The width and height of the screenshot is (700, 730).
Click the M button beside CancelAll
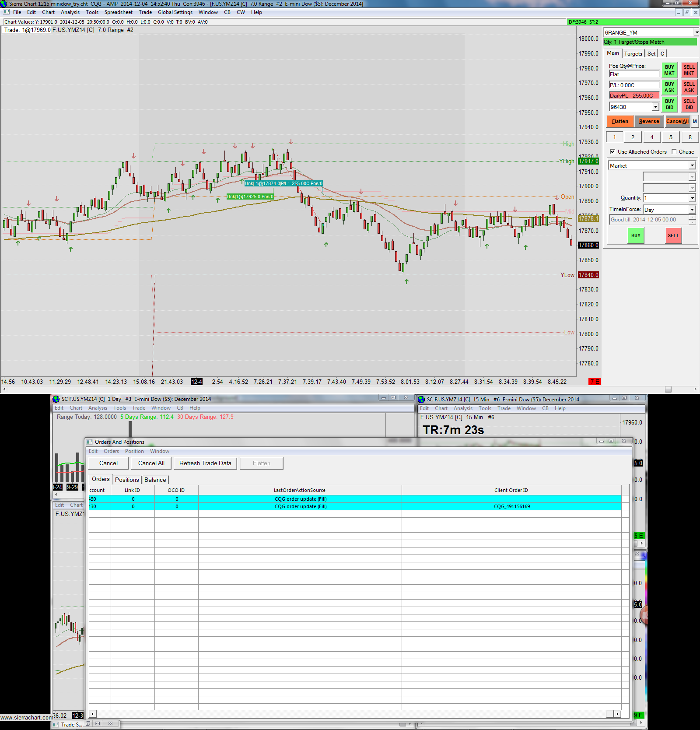[x=695, y=121]
